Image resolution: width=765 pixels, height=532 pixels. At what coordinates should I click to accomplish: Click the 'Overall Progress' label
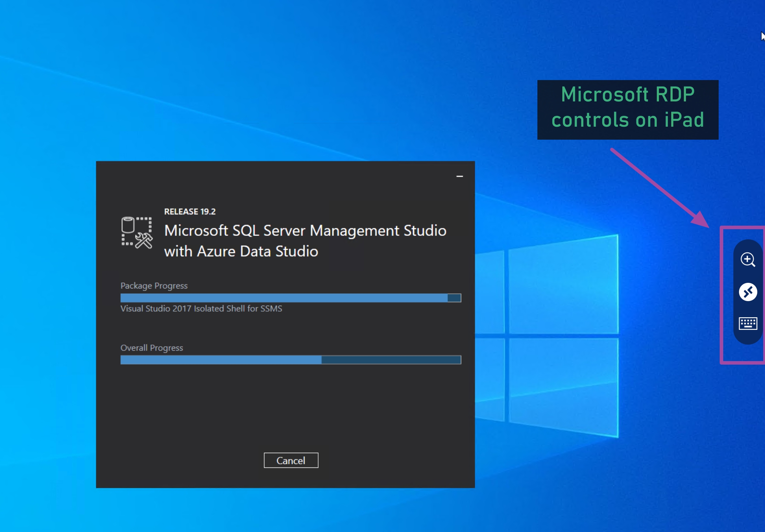pos(152,348)
